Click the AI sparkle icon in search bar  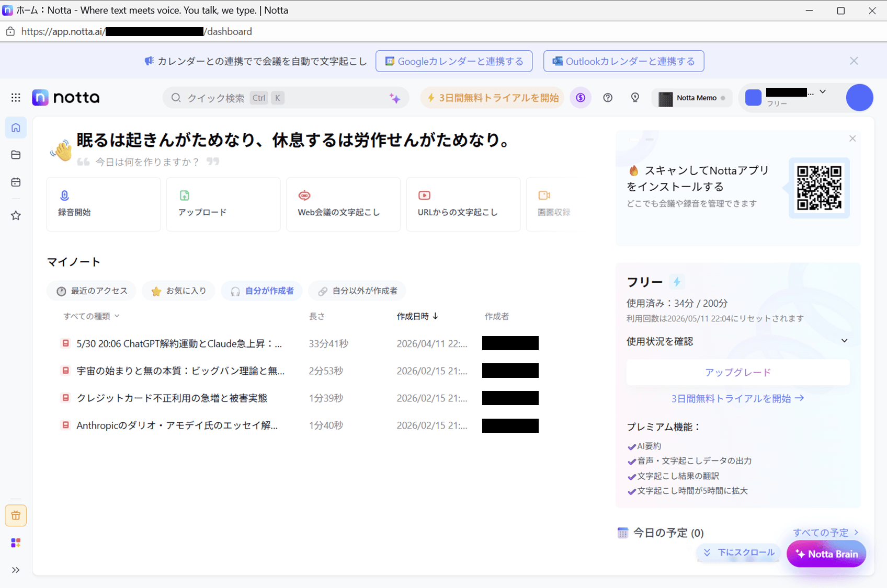coord(395,98)
